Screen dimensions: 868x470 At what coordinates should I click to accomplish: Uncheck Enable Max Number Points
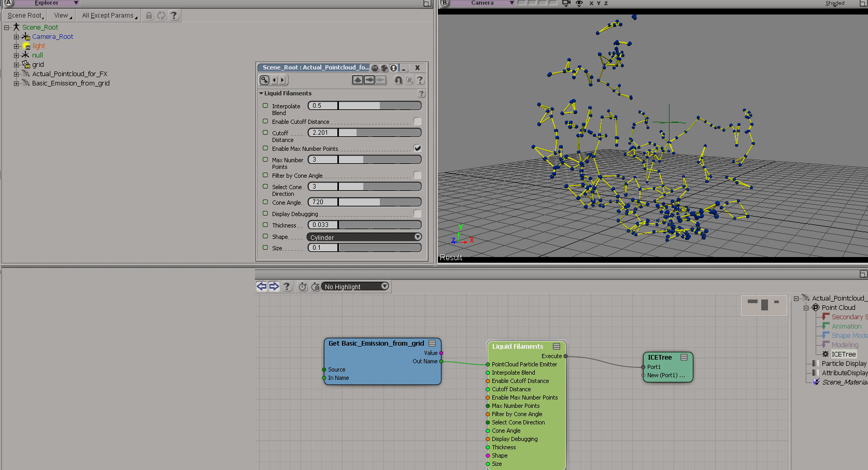point(418,148)
